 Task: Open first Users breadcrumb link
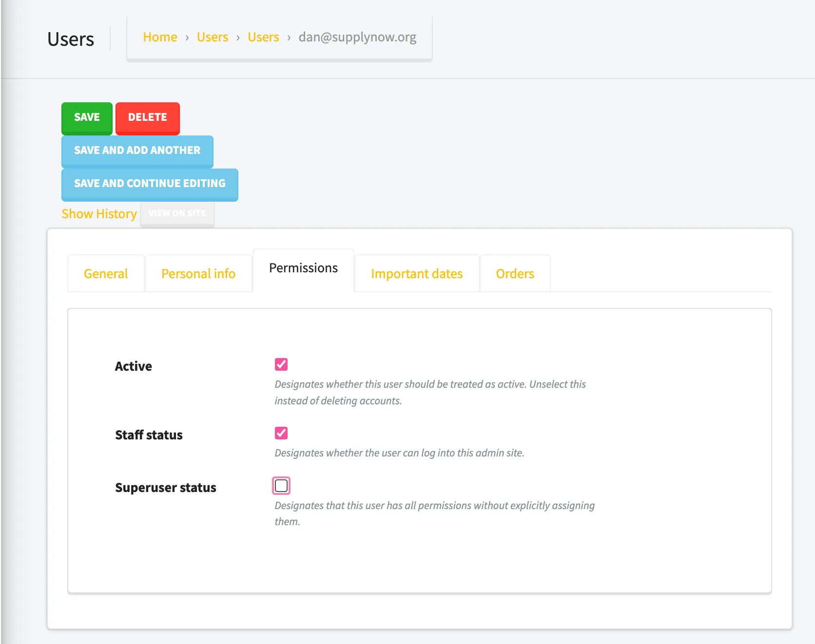[212, 37]
